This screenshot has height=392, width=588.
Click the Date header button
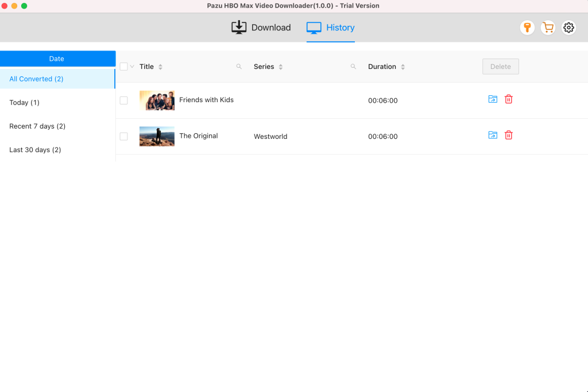(58, 59)
